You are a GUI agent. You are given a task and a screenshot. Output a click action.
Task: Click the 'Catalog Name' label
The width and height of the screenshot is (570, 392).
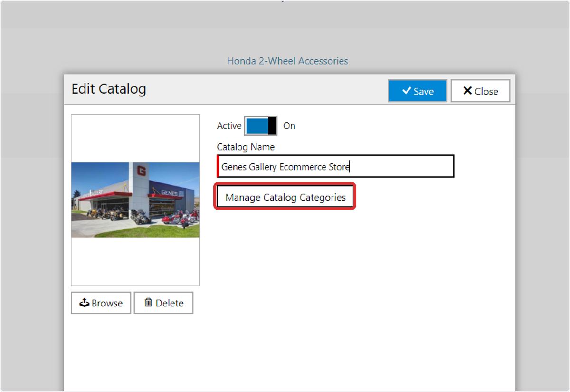point(246,147)
